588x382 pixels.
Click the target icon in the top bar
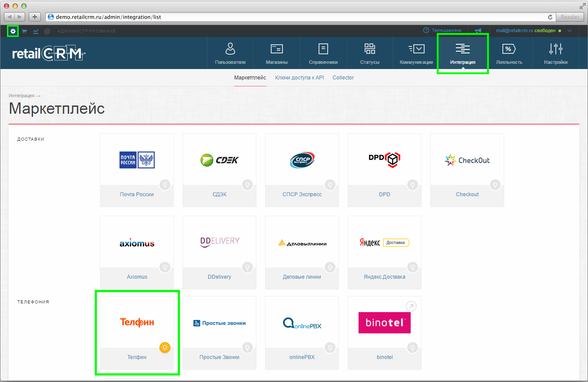[47, 31]
